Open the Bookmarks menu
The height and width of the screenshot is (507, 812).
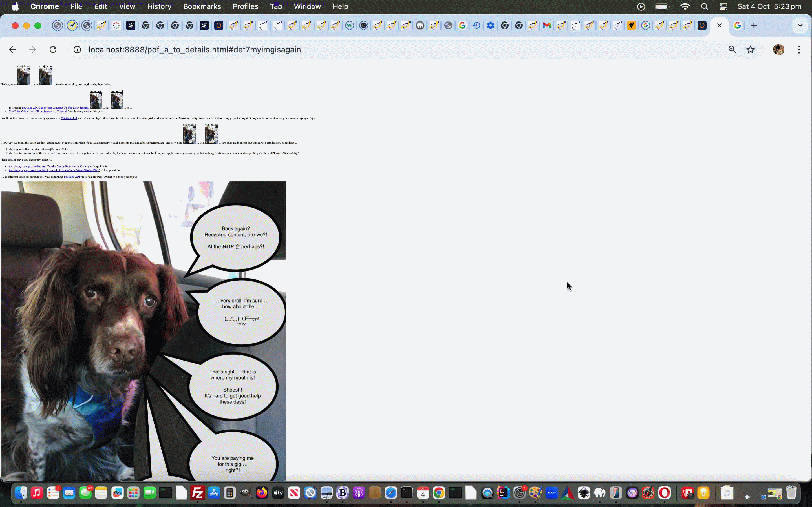pos(202,6)
